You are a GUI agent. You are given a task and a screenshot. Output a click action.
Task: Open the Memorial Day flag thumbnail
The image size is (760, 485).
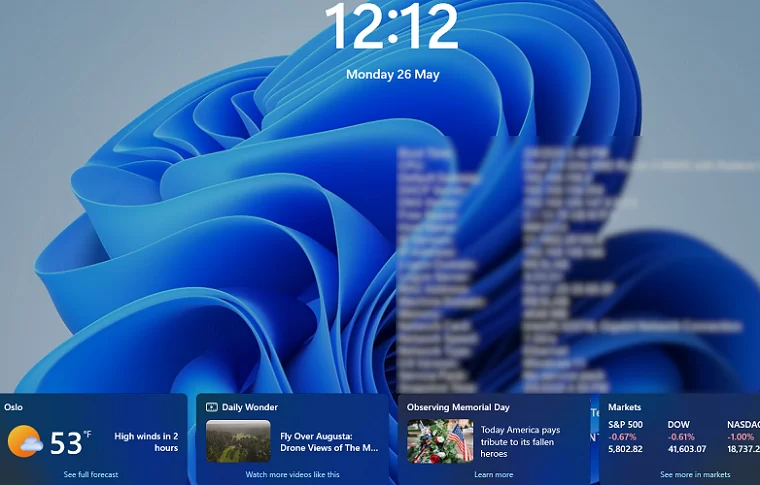(x=440, y=441)
